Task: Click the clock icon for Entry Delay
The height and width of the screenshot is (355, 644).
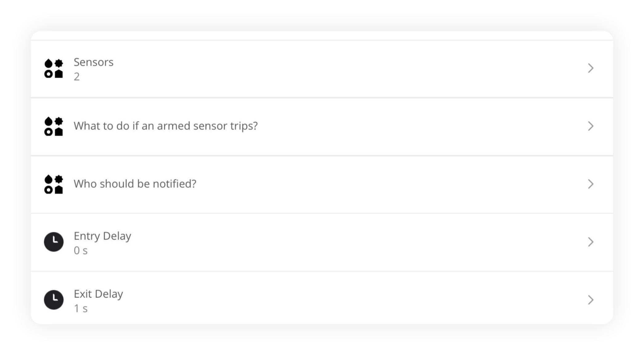Action: coord(54,242)
